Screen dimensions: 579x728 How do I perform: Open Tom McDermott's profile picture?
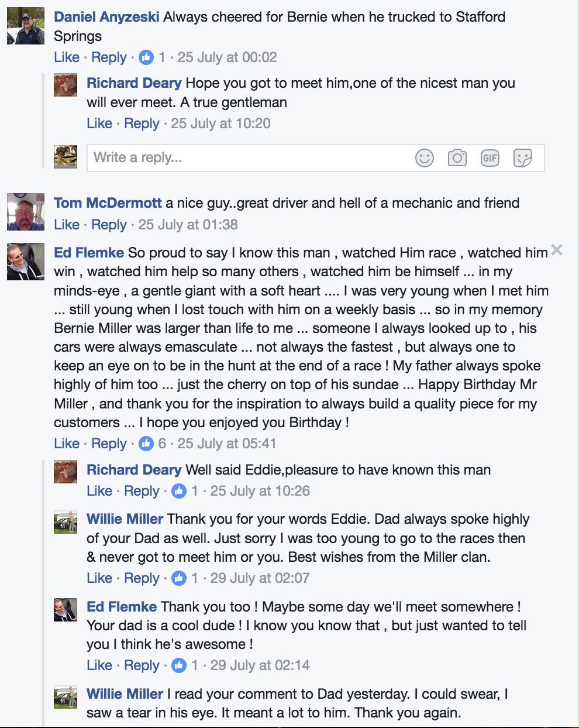point(26,212)
